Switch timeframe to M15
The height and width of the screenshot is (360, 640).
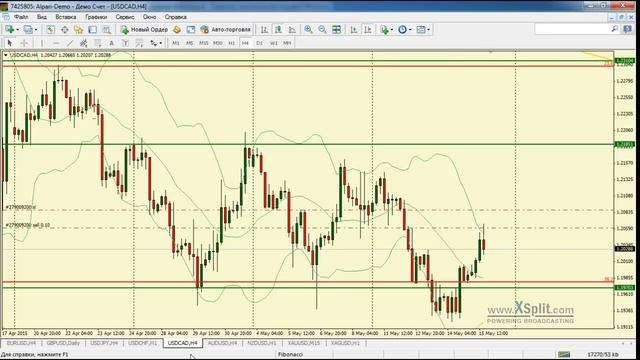coord(203,43)
